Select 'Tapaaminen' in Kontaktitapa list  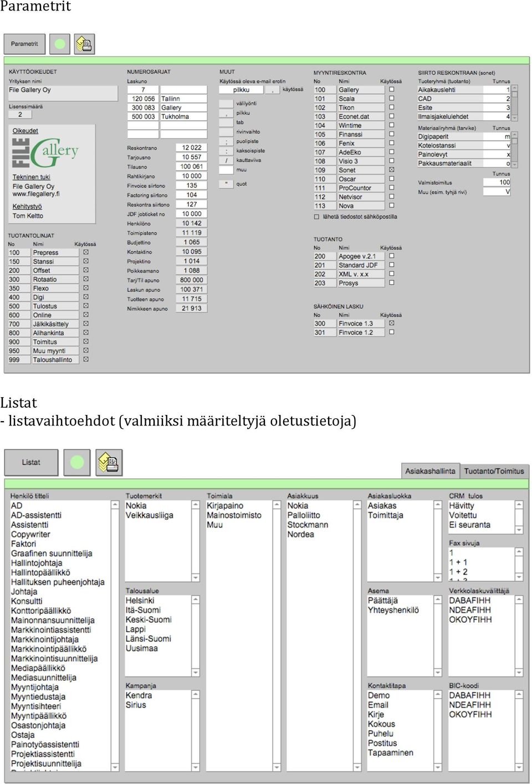click(x=391, y=752)
